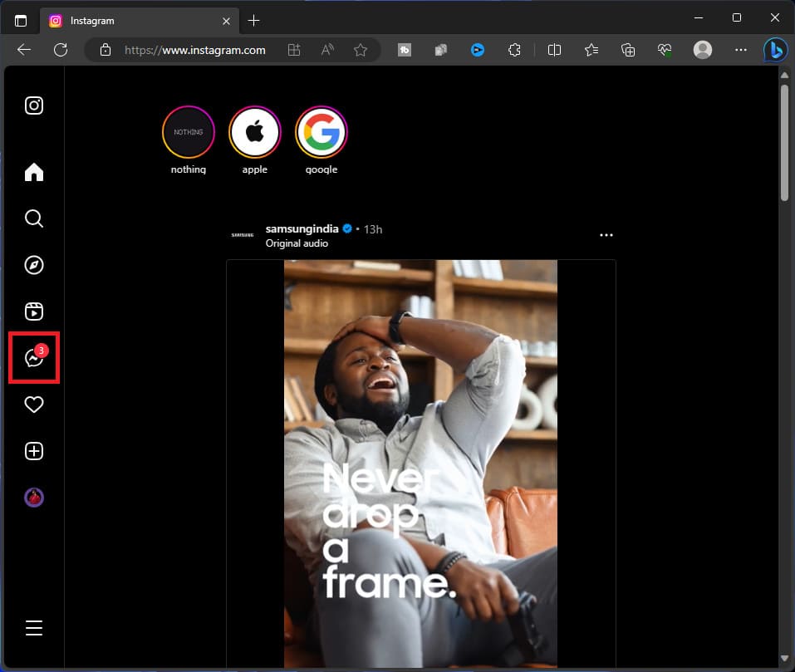This screenshot has height=672, width=795.
Task: Open more options for samsungindia post
Action: pyautogui.click(x=606, y=235)
